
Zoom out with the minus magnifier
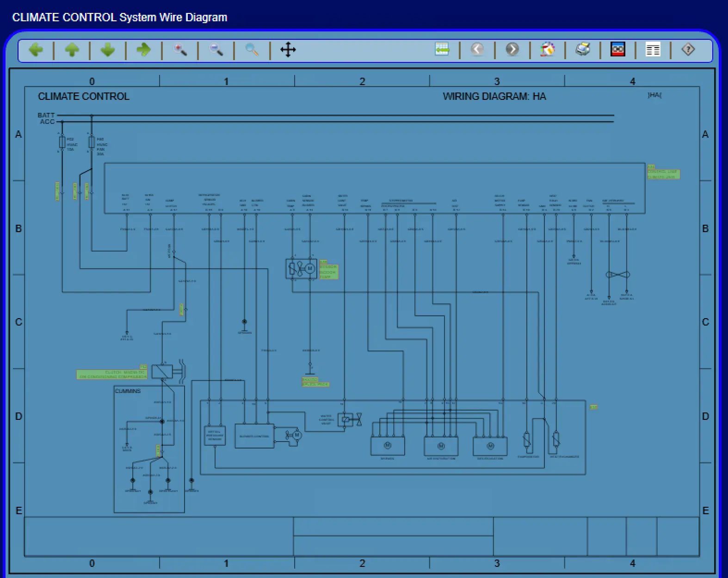click(216, 49)
